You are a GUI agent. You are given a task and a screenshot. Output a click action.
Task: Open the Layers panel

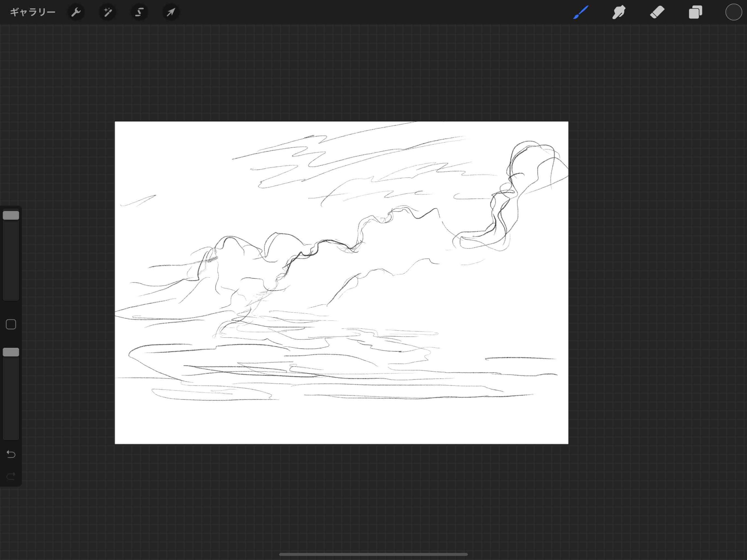pyautogui.click(x=695, y=12)
